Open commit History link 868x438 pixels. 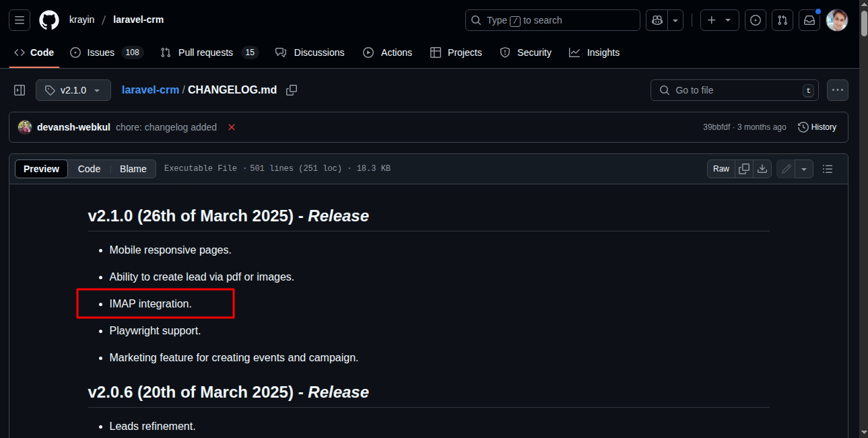tap(817, 127)
